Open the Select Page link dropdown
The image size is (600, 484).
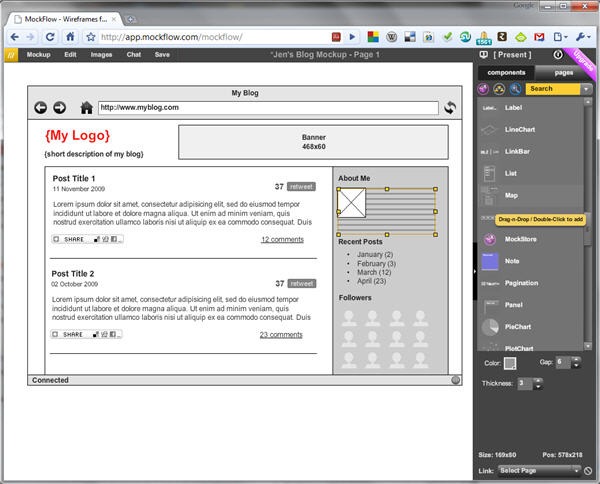coord(540,470)
